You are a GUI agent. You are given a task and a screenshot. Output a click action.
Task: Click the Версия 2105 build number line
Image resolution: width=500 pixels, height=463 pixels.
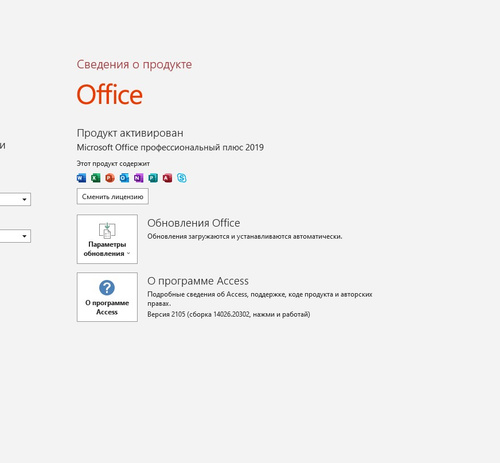229,314
